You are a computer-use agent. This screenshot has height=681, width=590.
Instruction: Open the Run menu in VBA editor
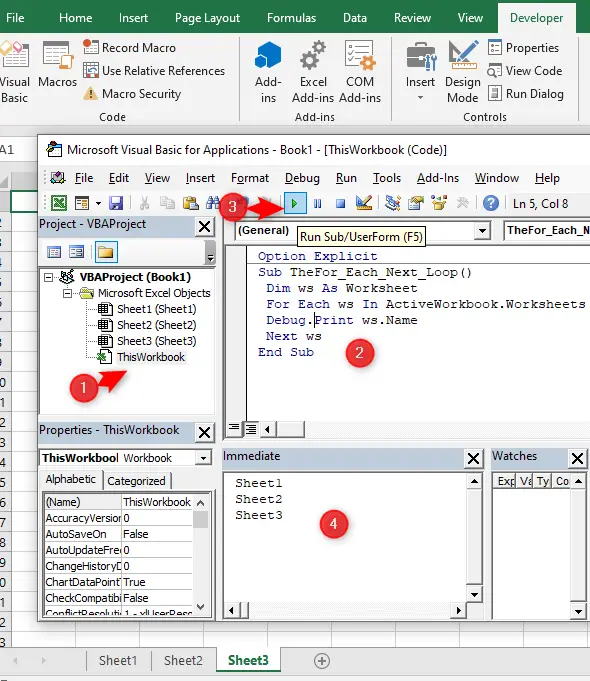click(346, 178)
